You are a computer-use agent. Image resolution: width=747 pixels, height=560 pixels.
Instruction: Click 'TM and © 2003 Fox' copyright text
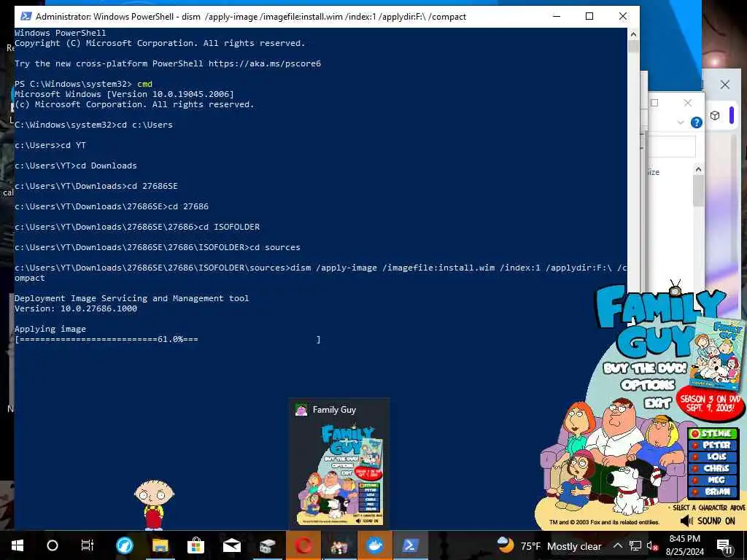604,522
